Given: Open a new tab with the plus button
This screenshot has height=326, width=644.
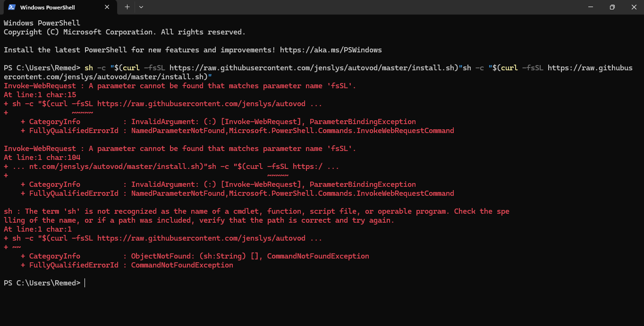Looking at the screenshot, I should 127,7.
